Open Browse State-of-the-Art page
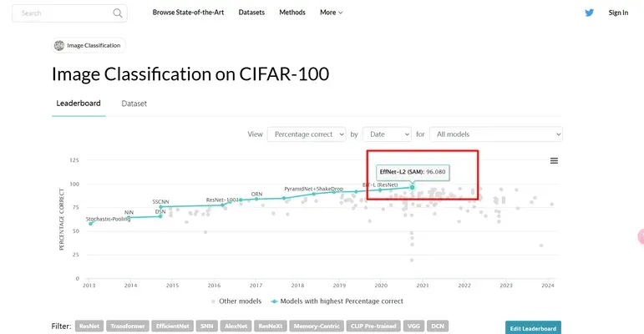This screenshot has width=644, height=334. click(188, 13)
